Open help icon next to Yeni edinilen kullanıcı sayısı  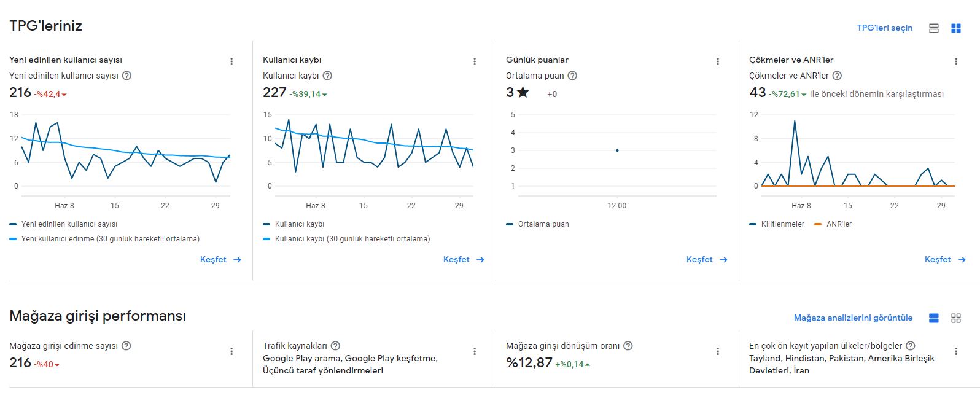126,76
